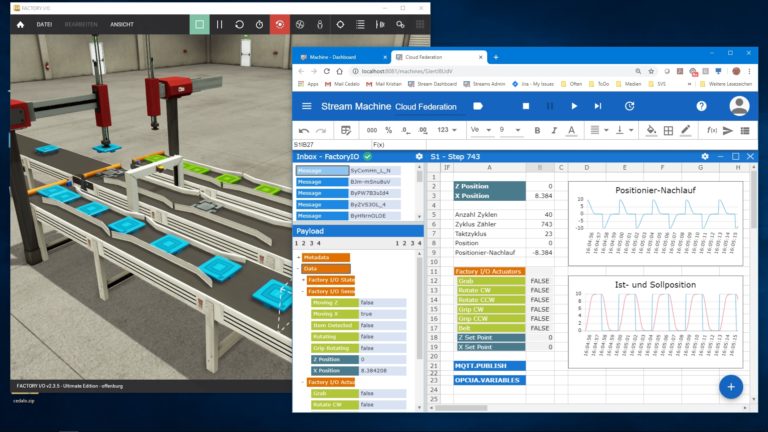
Task: Click the blue plus add button
Action: pos(731,387)
